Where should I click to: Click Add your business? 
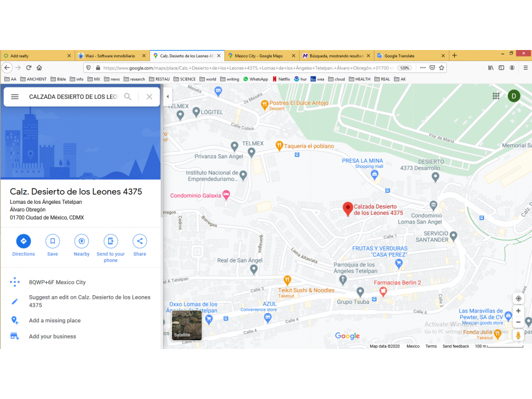[52, 336]
